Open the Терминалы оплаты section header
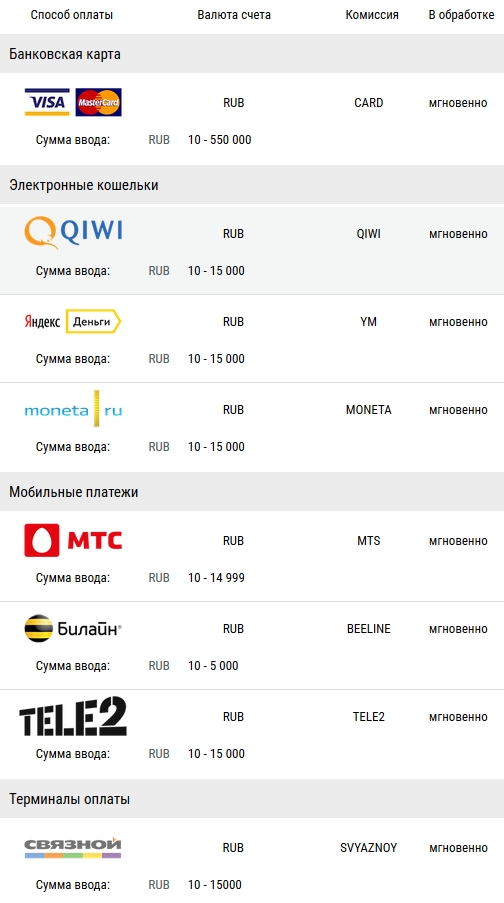 (252, 799)
